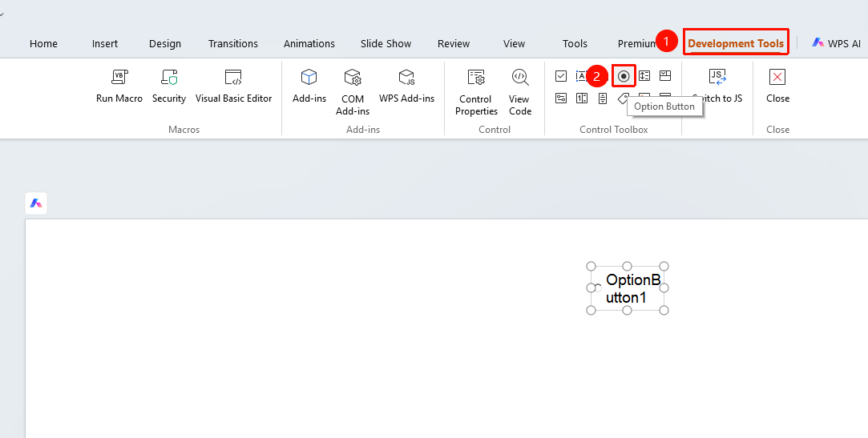
Task: Open the Add-ins manager
Action: [x=309, y=86]
